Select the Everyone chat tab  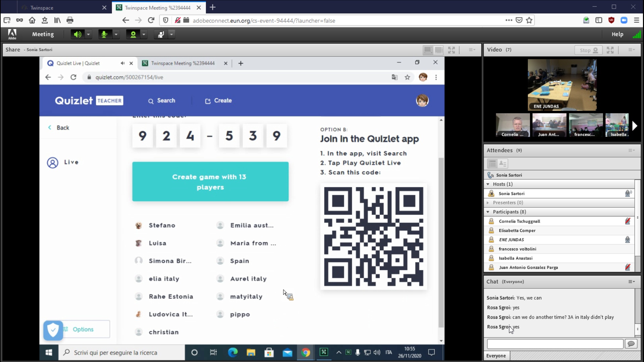point(496,356)
